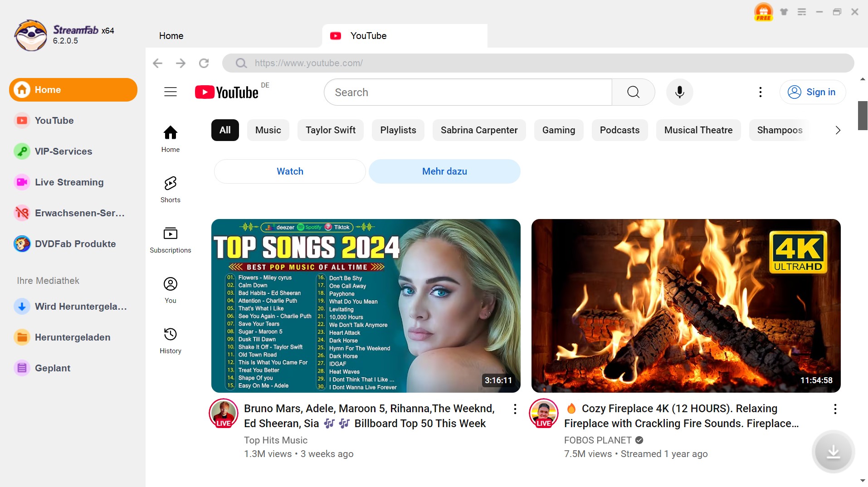Click the address bar search icon
868x487 pixels.
(x=241, y=63)
